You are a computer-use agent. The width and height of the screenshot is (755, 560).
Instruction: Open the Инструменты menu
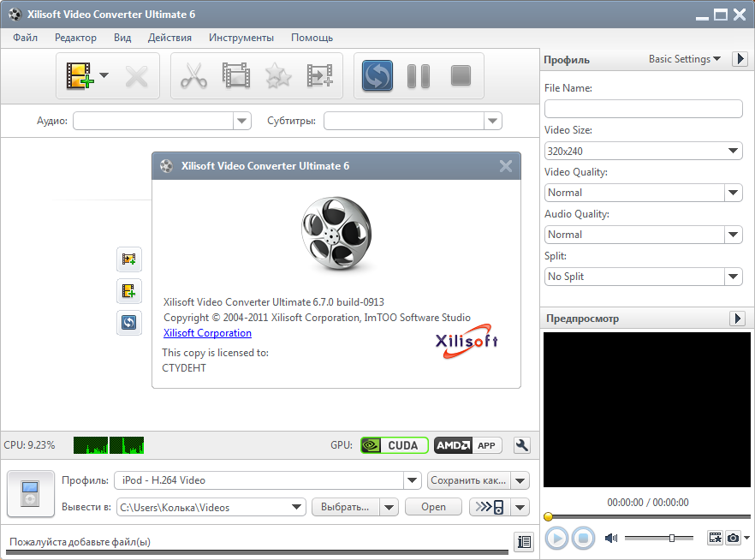[x=241, y=38]
